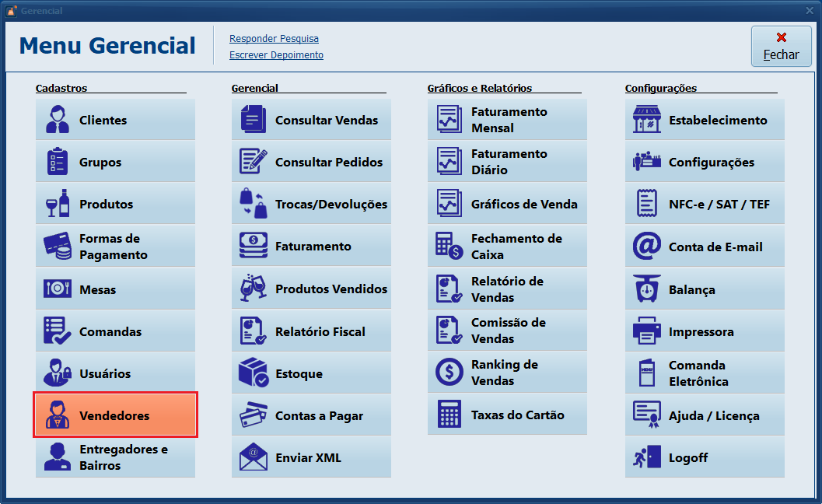Select the Mesas plate icon
The width and height of the screenshot is (822, 504).
(x=57, y=289)
